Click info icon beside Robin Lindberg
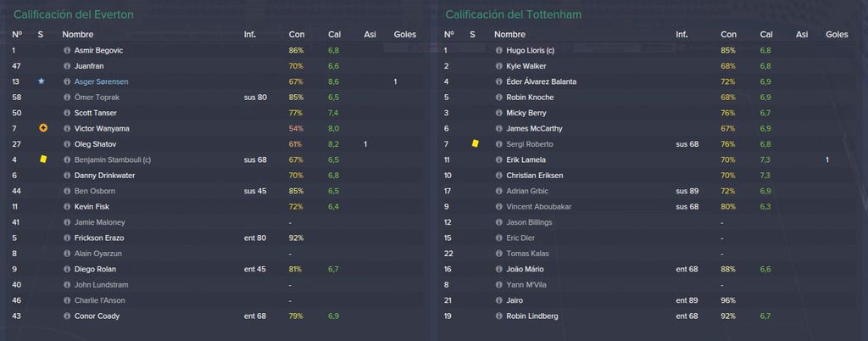This screenshot has height=341, width=868. tap(498, 316)
